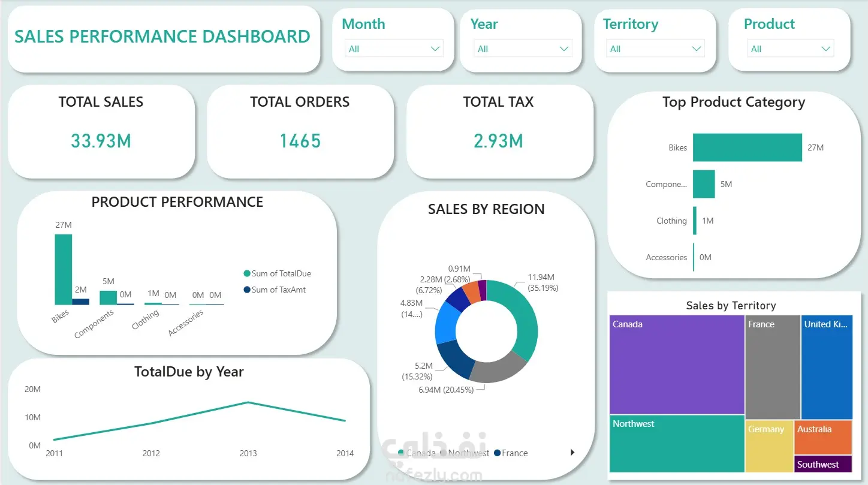The image size is (868, 485).
Task: Click the PRODUCT PERFORMANCE chart title
Action: pos(177,202)
